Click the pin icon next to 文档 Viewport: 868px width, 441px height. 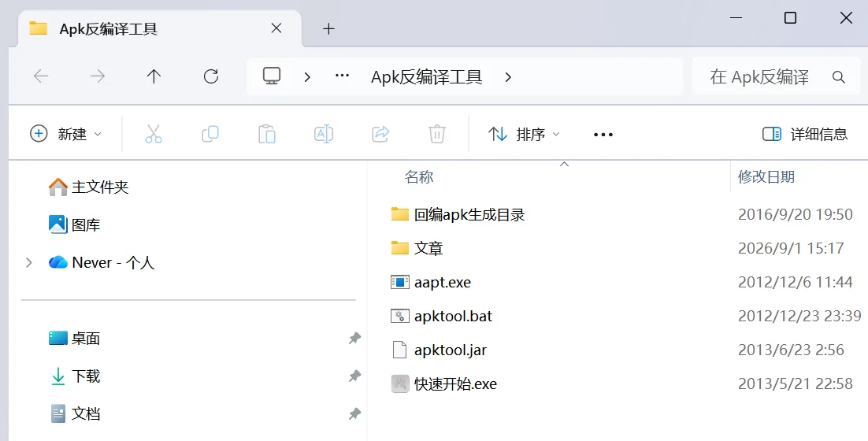click(354, 414)
